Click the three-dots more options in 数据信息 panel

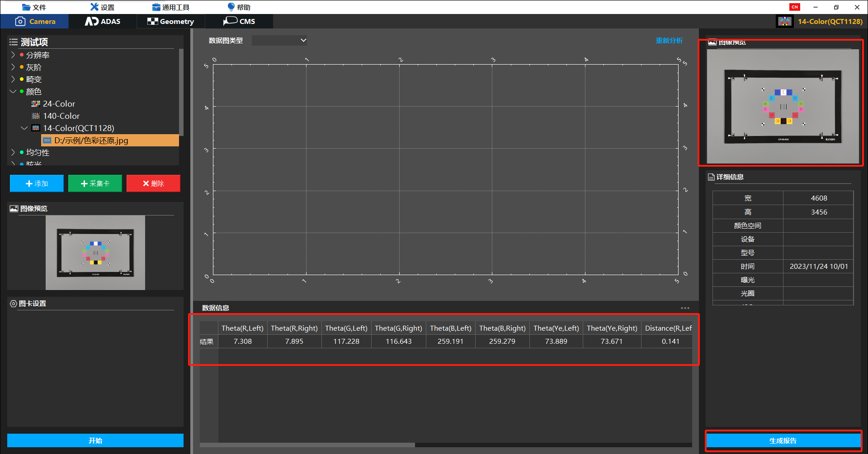click(x=685, y=308)
